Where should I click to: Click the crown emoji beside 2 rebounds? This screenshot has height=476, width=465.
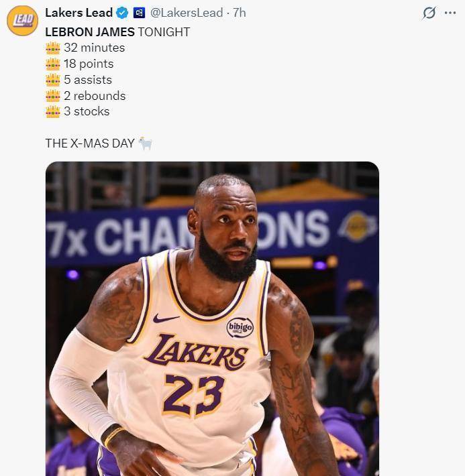(x=53, y=96)
